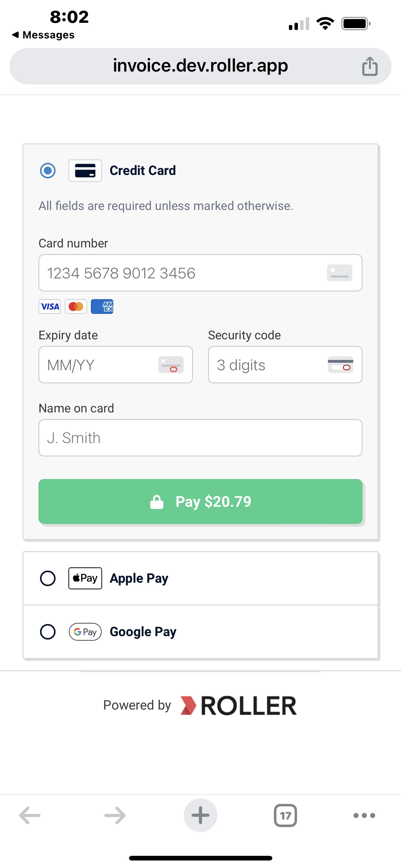Tap the share icon in address bar
Screen dimensions: 401x868
point(370,66)
